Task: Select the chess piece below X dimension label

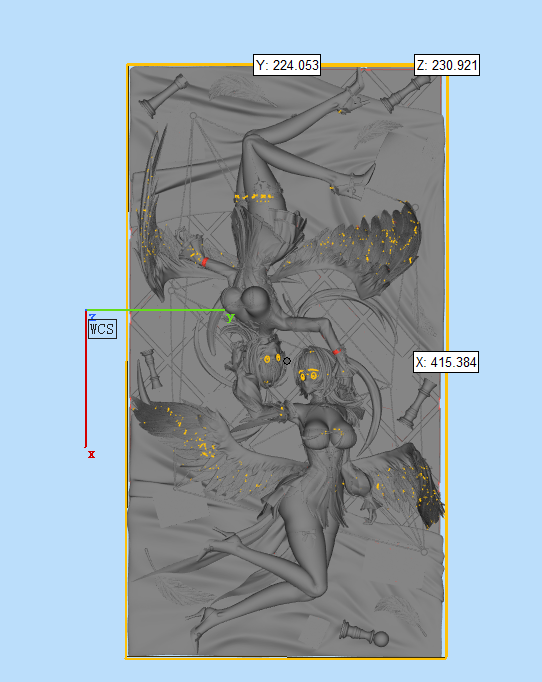Action: [417, 403]
